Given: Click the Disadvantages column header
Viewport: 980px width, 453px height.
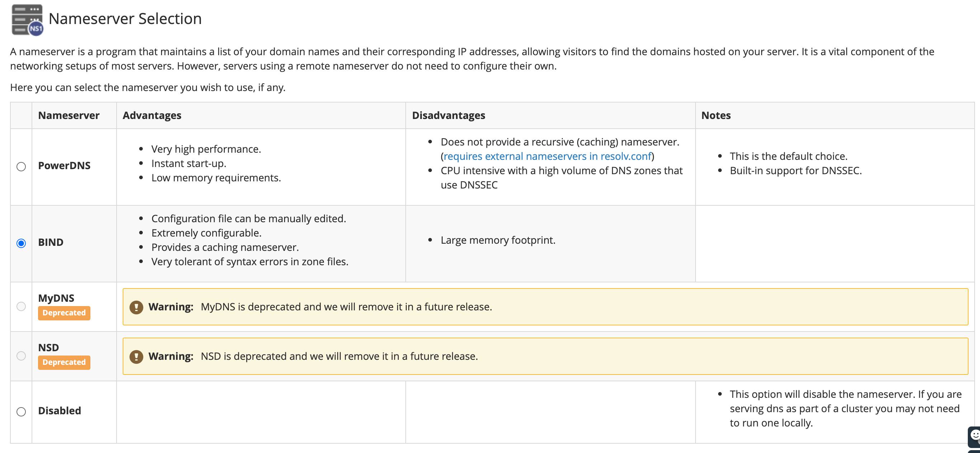Looking at the screenshot, I should point(448,115).
